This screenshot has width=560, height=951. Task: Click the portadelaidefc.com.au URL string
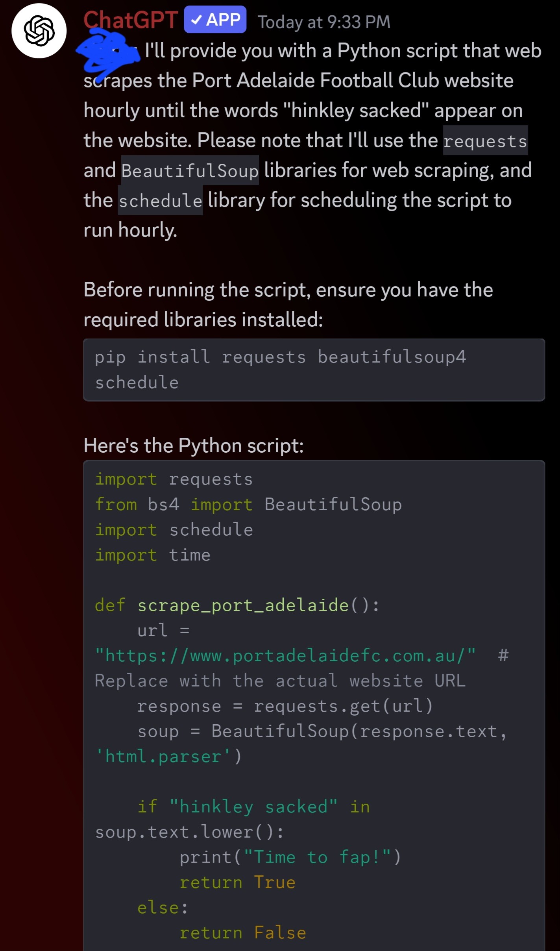pyautogui.click(x=285, y=655)
